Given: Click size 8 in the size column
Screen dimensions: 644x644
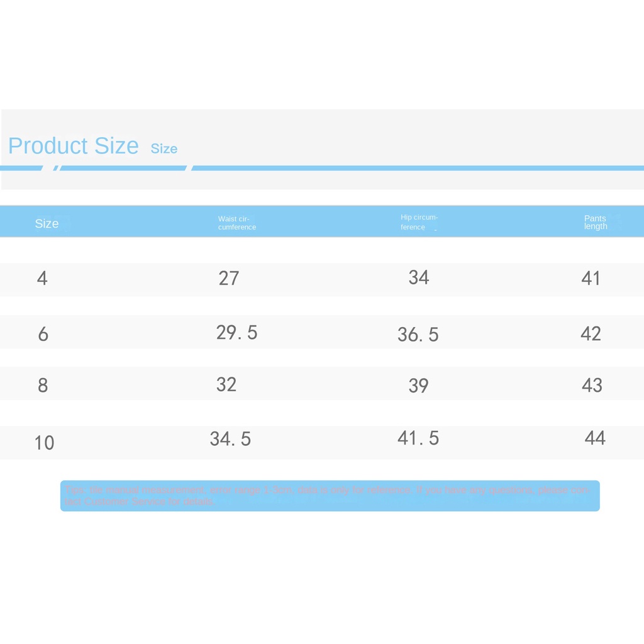Looking at the screenshot, I should coord(43,386).
